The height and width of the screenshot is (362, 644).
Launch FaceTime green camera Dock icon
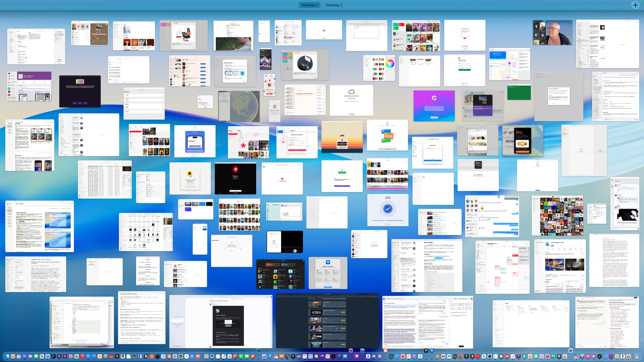pyautogui.click(x=247, y=356)
